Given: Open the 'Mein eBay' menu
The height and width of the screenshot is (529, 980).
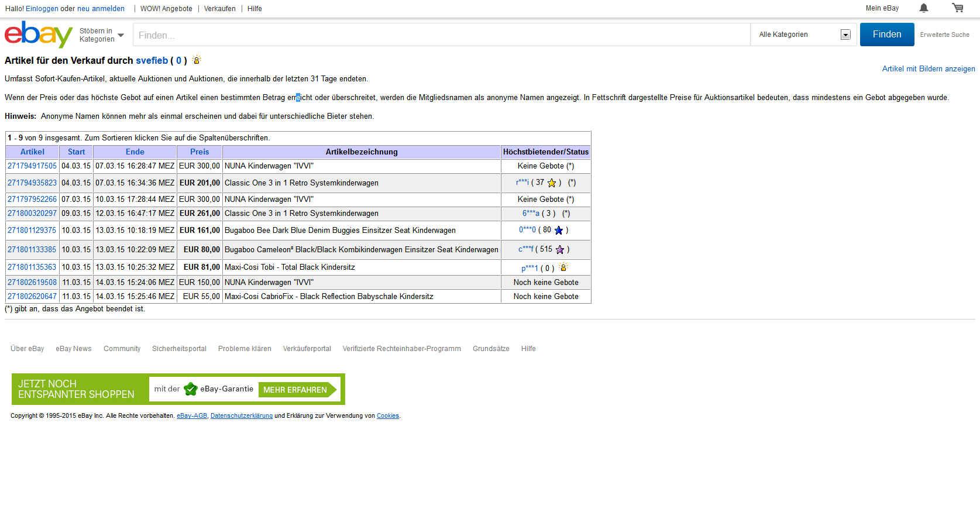Looking at the screenshot, I should [x=882, y=8].
